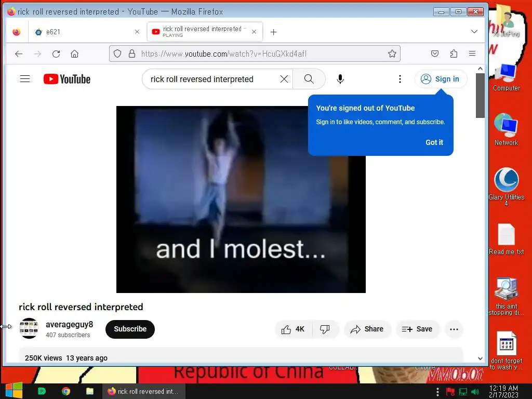Open the YouTube hamburger guide menu

tap(25, 79)
